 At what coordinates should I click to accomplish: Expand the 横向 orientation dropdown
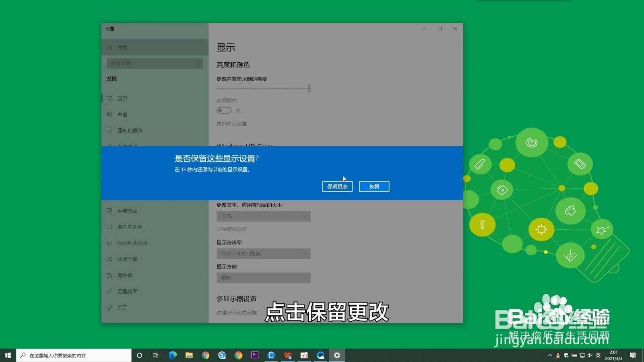[x=263, y=278]
